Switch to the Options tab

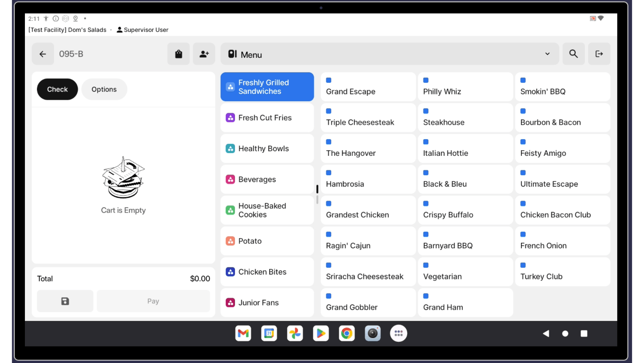[104, 89]
